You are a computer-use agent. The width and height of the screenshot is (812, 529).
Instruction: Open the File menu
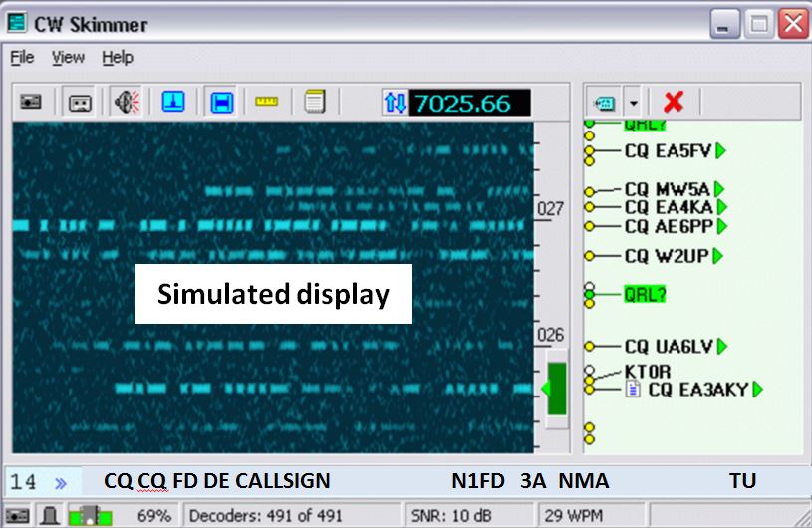[x=22, y=58]
